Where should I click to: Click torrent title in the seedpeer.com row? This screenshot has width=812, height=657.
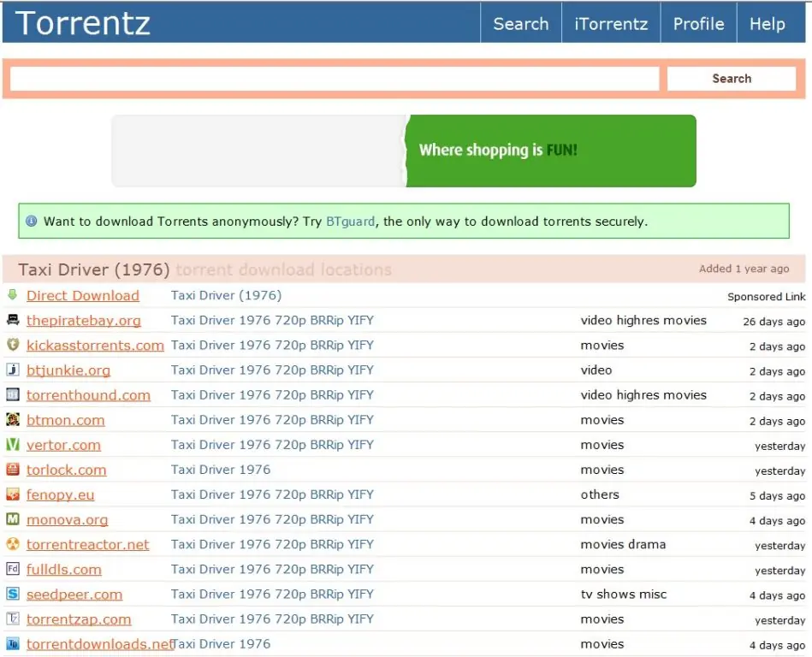point(272,594)
